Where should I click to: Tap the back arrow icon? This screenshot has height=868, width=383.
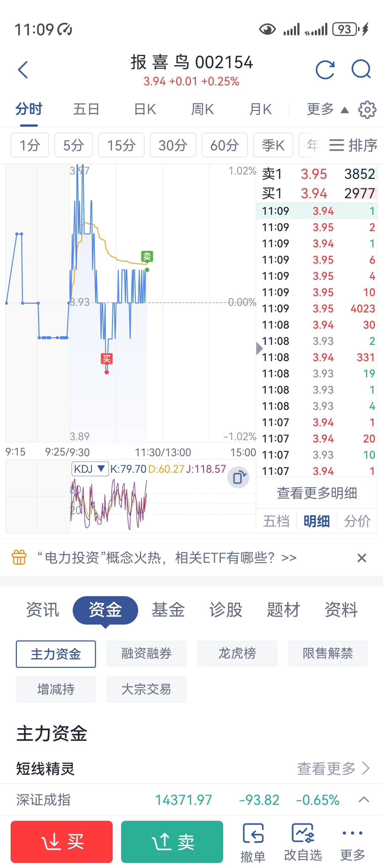(x=23, y=70)
